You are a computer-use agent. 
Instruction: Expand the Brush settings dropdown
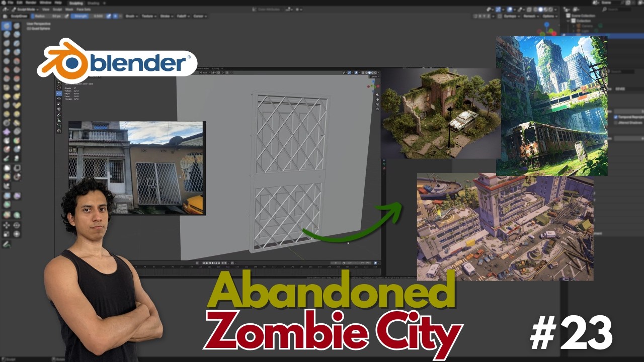pos(132,16)
